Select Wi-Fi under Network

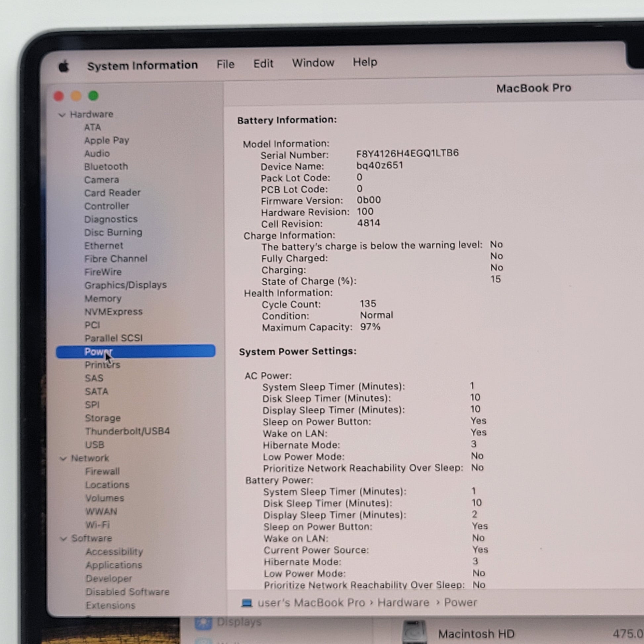(x=97, y=525)
